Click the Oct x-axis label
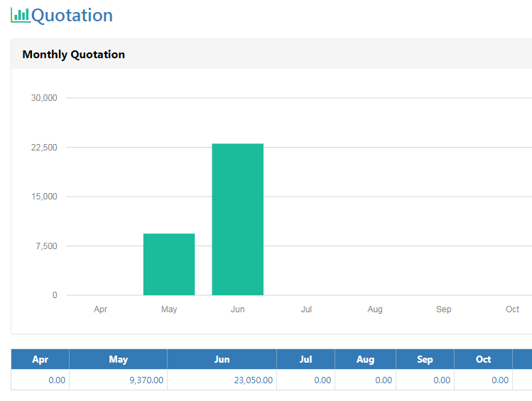This screenshot has width=532, height=401. click(x=512, y=309)
